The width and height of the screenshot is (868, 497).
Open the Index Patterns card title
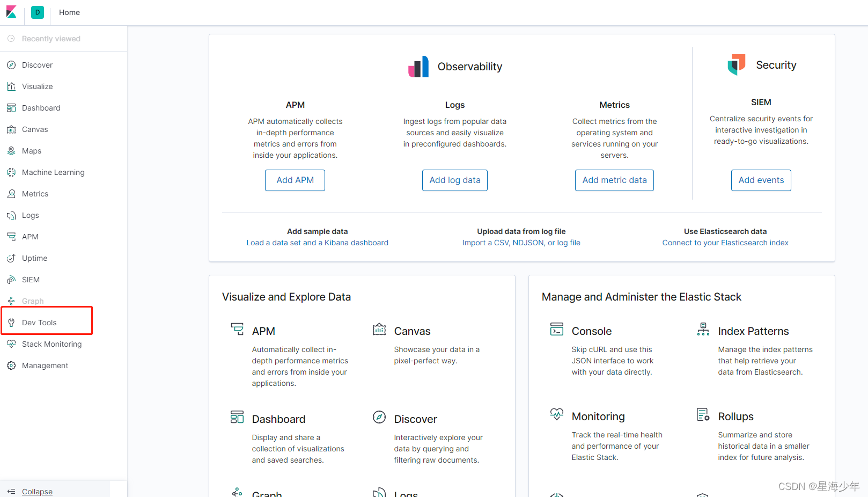tap(753, 331)
